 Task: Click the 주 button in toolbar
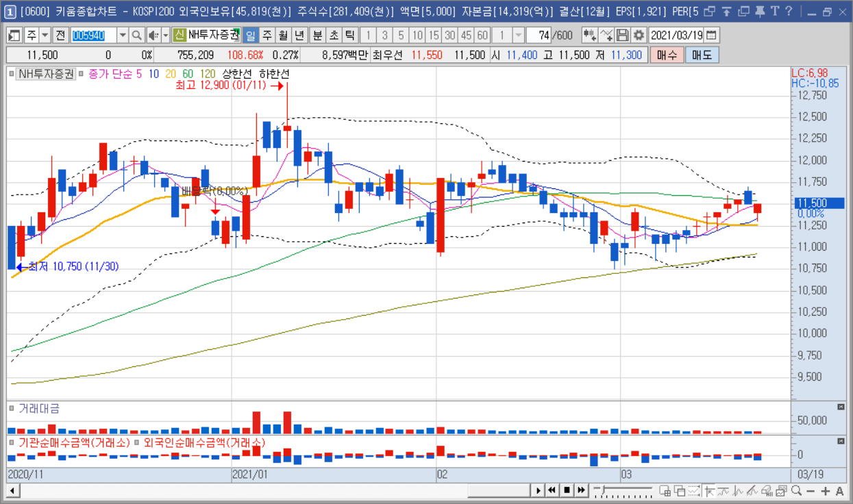point(32,35)
